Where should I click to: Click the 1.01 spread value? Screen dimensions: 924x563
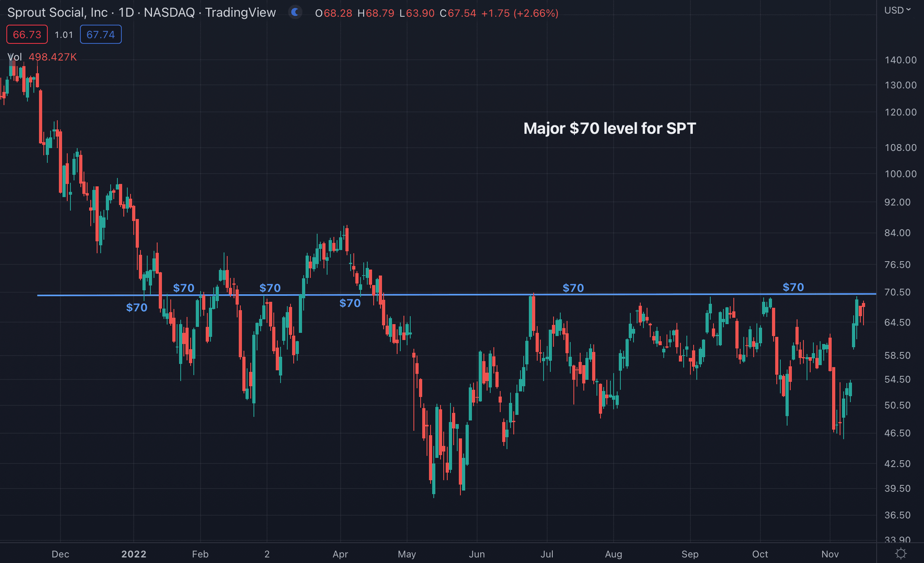click(64, 35)
